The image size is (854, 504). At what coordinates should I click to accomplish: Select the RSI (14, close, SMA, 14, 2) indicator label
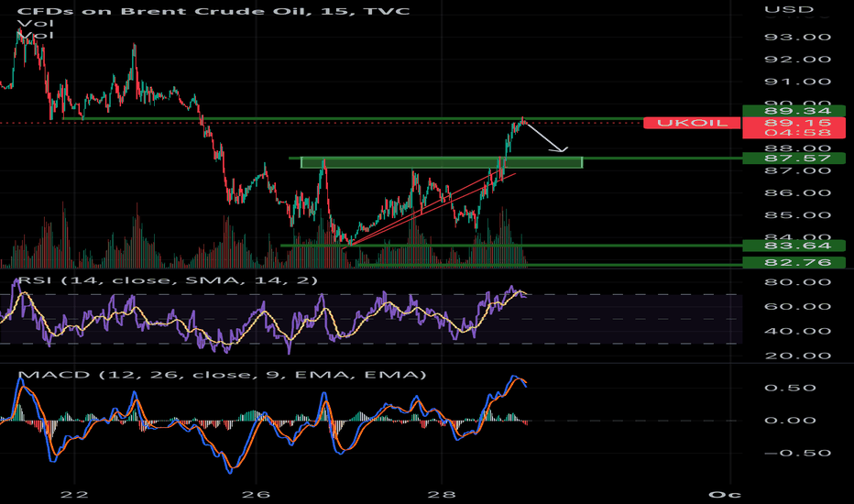tap(167, 280)
